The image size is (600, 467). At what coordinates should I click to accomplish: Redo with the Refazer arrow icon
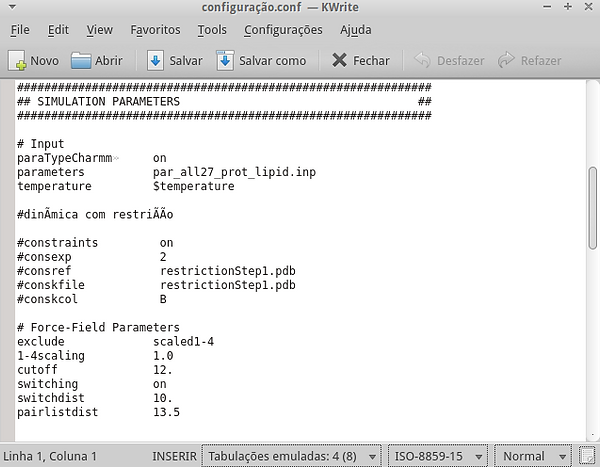[506, 60]
